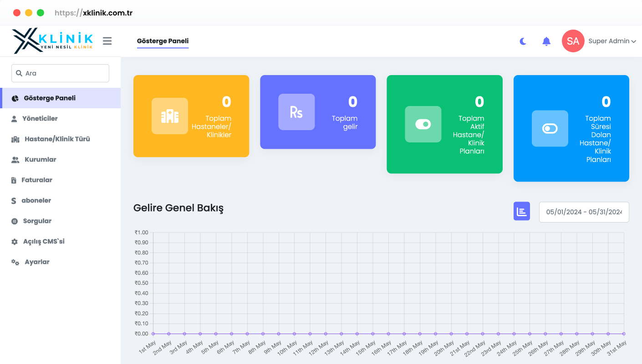Click the ₹0.50 axis label
Image resolution: width=642 pixels, height=364 pixels.
[141, 283]
